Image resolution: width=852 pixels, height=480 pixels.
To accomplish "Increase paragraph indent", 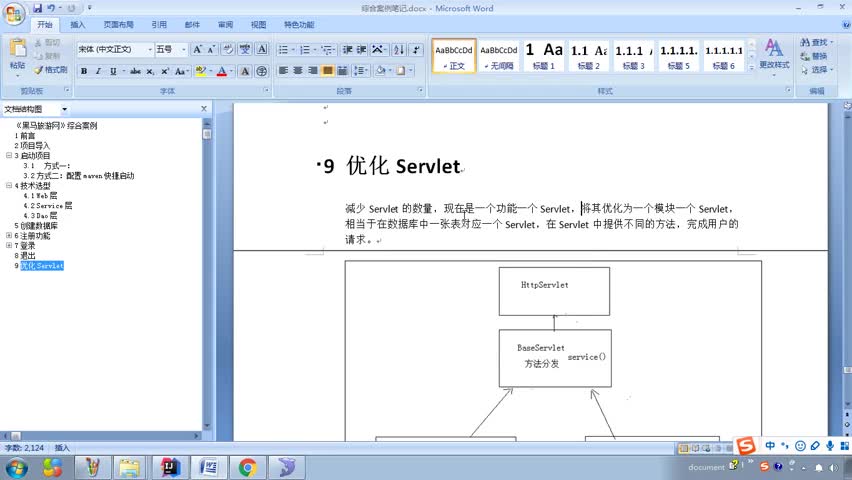I will click(361, 49).
